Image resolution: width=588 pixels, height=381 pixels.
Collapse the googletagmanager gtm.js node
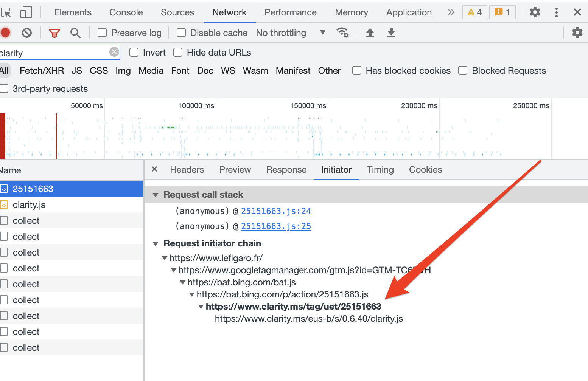173,270
